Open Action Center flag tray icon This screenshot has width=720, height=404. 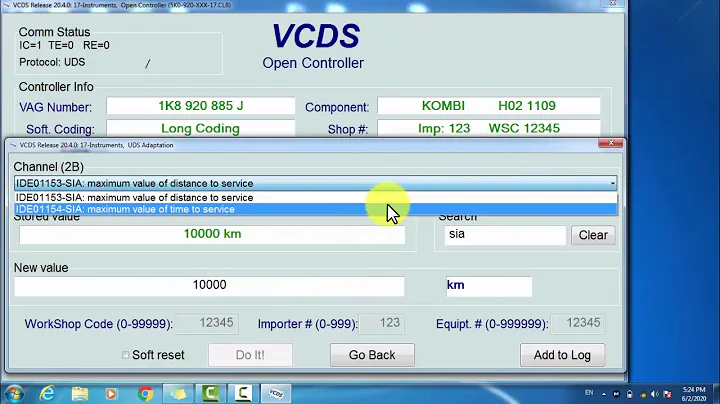668,394
